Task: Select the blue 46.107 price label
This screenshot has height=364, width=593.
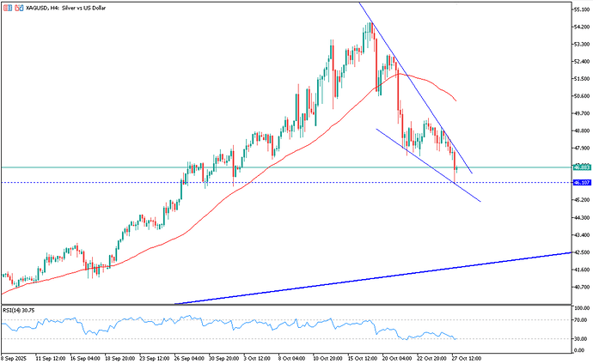Action: point(581,183)
